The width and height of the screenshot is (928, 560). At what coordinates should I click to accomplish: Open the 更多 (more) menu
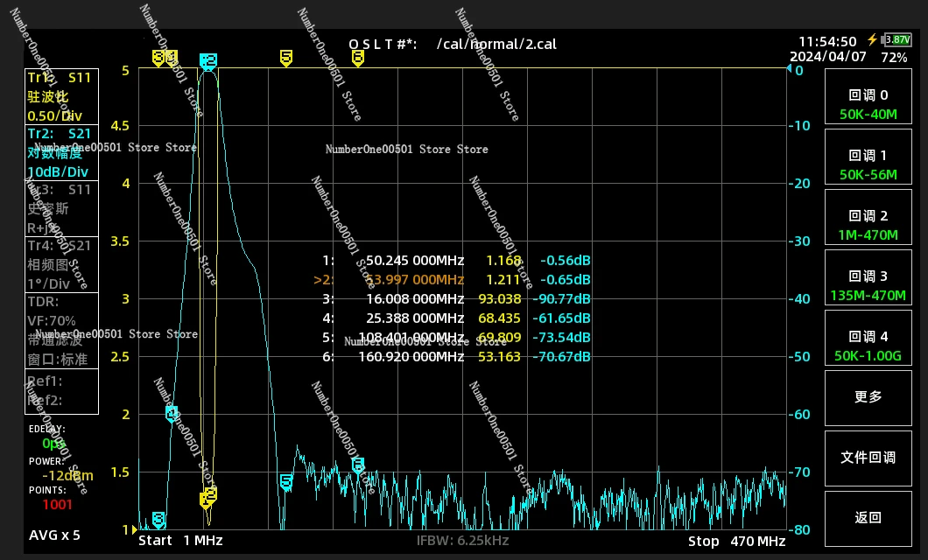coord(868,396)
